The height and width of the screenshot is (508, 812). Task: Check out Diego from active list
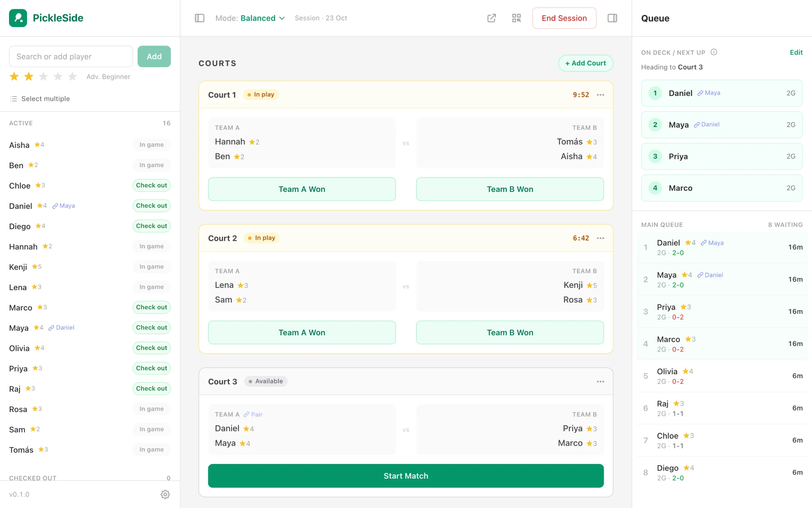[151, 226]
